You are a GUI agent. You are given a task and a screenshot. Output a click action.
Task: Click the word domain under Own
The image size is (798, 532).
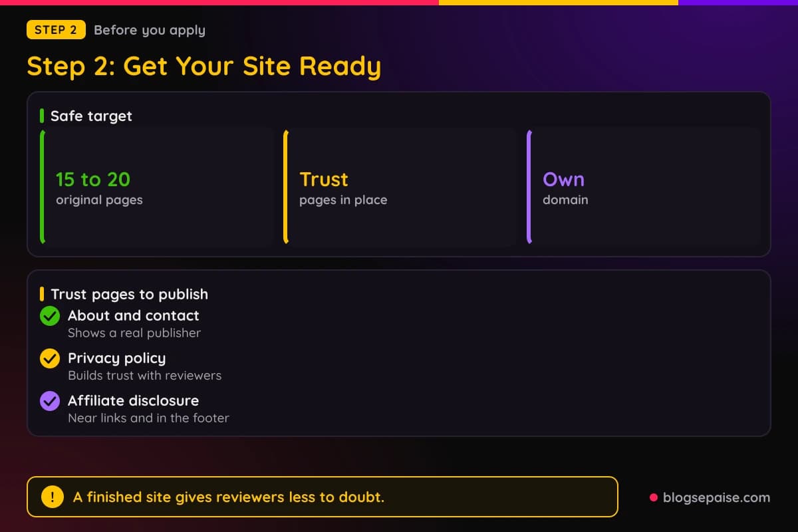(x=565, y=199)
